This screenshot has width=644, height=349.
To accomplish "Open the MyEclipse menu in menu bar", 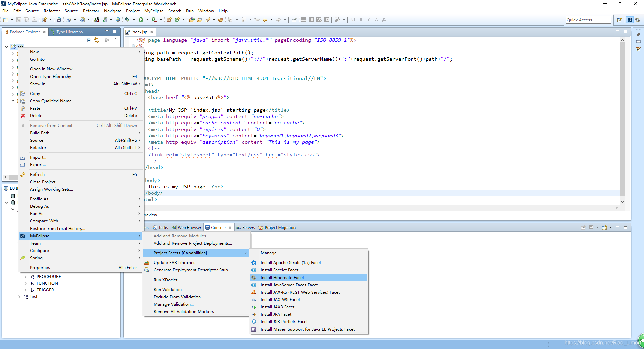I will click(154, 11).
